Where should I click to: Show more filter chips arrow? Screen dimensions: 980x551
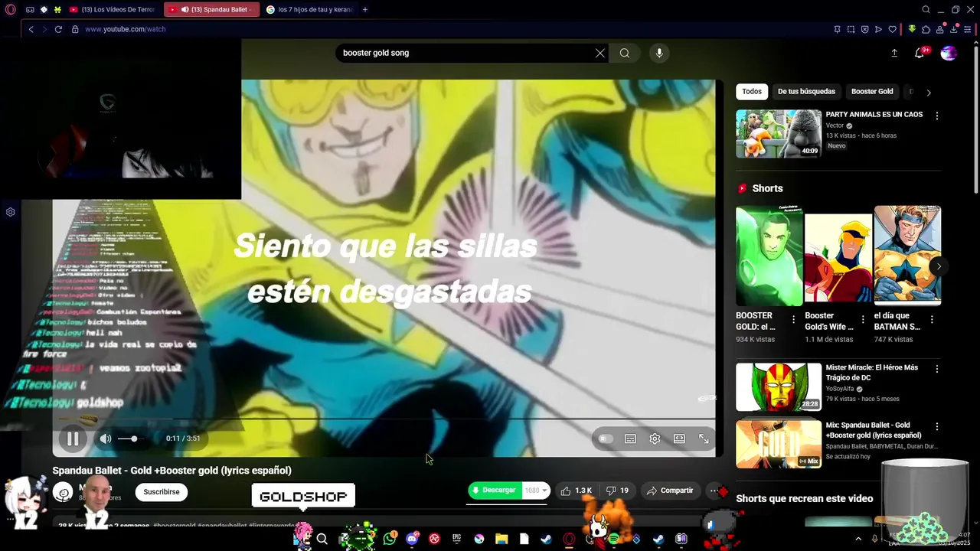pyautogui.click(x=929, y=93)
